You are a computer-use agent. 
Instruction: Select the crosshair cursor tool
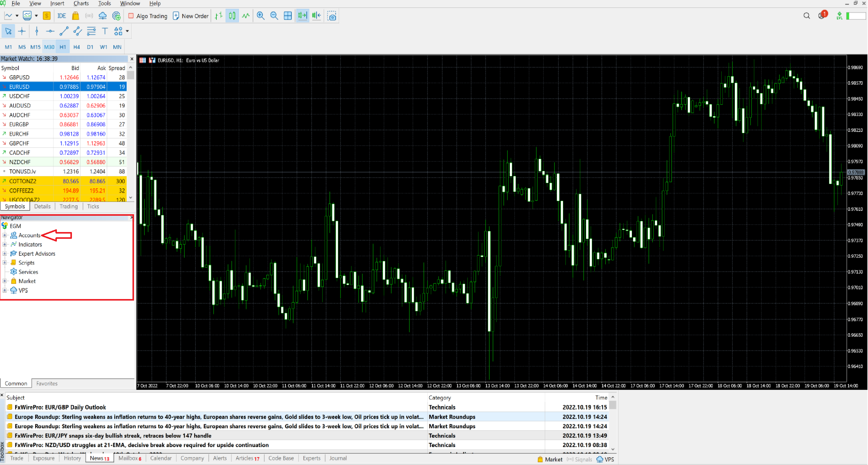[x=22, y=31]
